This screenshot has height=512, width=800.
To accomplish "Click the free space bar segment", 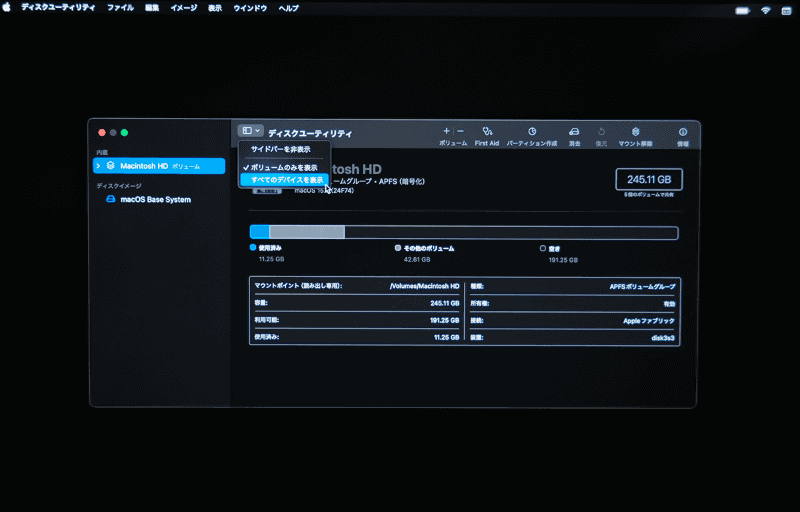I will [x=511, y=233].
